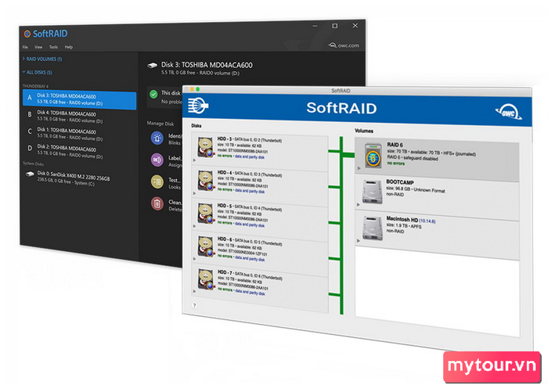The height and width of the screenshot is (392, 548).
Task: Click 'Disk 3: TOSHIBA MD04ACA600' header title
Action: [x=207, y=65]
